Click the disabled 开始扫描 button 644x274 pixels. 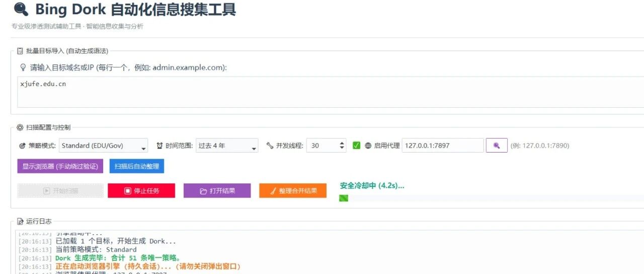click(60, 191)
